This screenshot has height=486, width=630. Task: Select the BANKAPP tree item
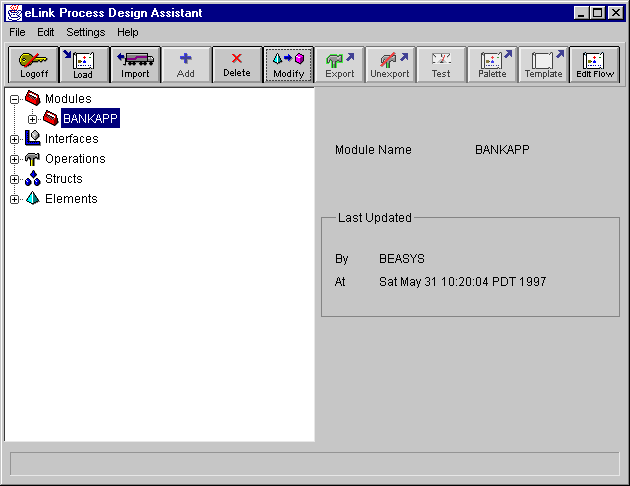coord(90,118)
